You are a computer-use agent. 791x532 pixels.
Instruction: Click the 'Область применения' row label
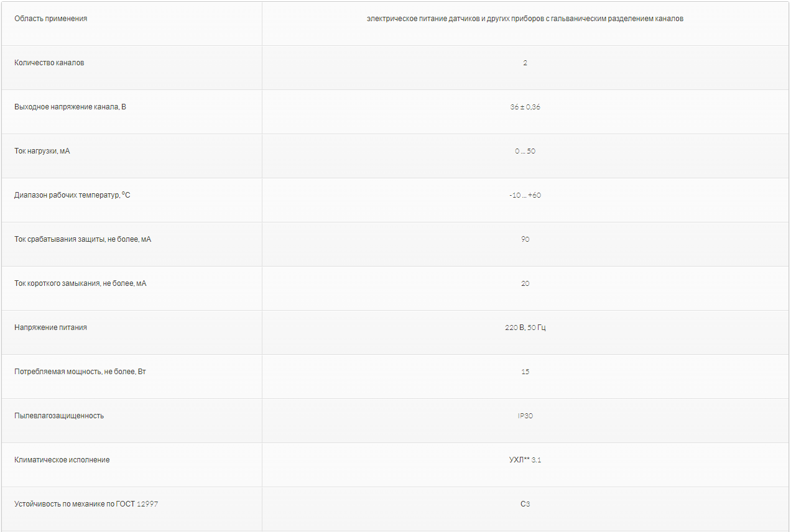(x=51, y=19)
